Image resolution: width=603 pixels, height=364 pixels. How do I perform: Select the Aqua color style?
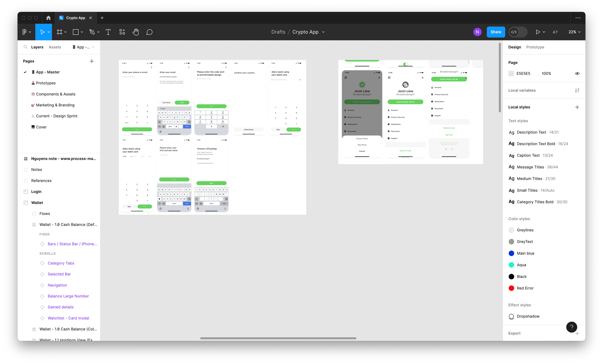tap(521, 265)
